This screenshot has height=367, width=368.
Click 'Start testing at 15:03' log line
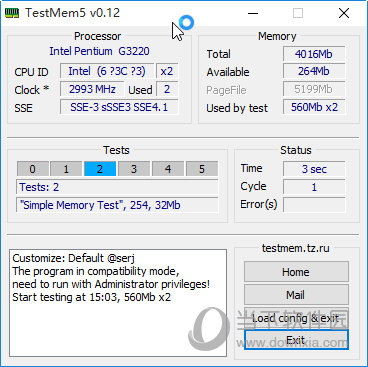(x=91, y=297)
